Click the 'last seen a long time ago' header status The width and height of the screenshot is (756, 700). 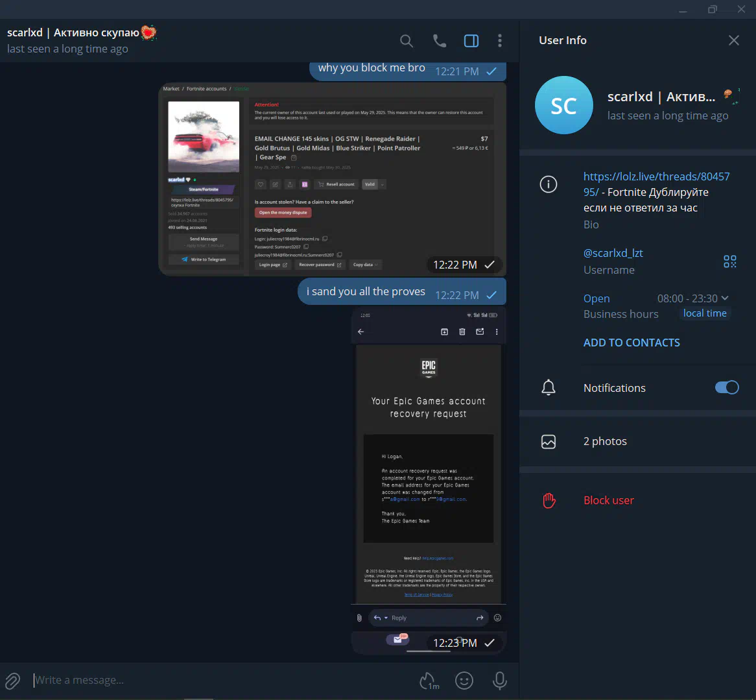[67, 49]
